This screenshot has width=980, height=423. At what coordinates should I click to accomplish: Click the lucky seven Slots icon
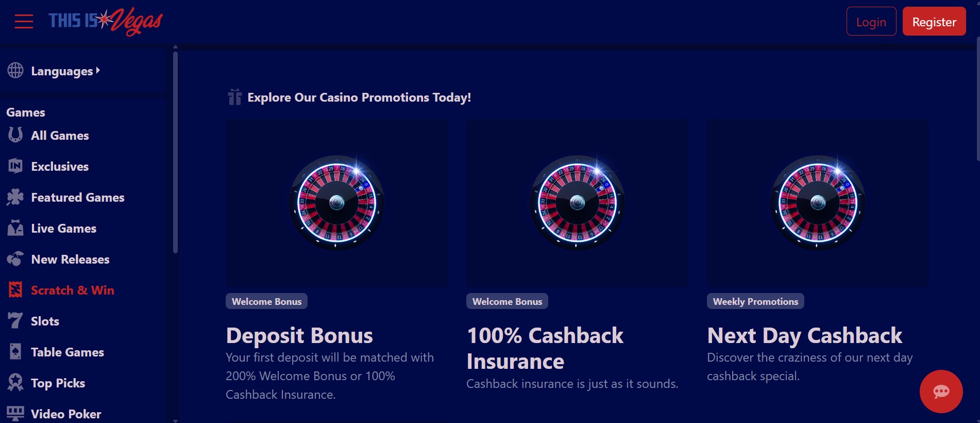tap(15, 321)
